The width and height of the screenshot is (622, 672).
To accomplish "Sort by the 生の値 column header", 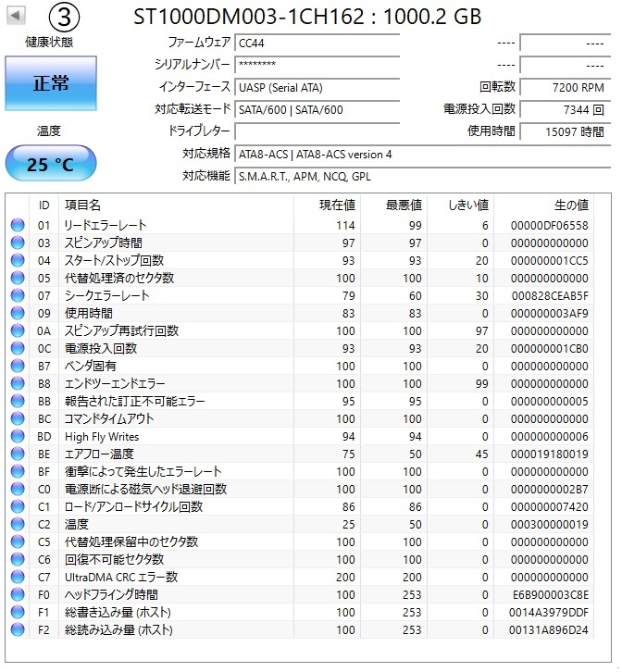I will point(543,205).
